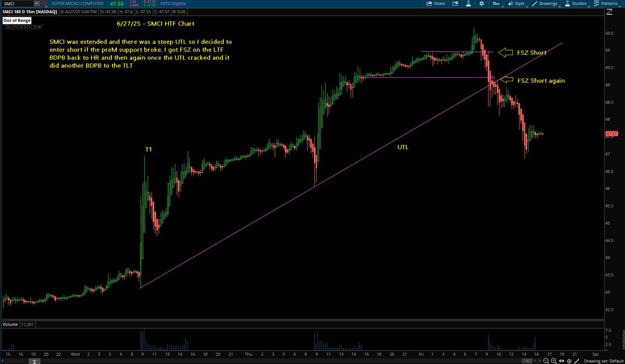Open the Studies dropdown menu

tap(576, 4)
